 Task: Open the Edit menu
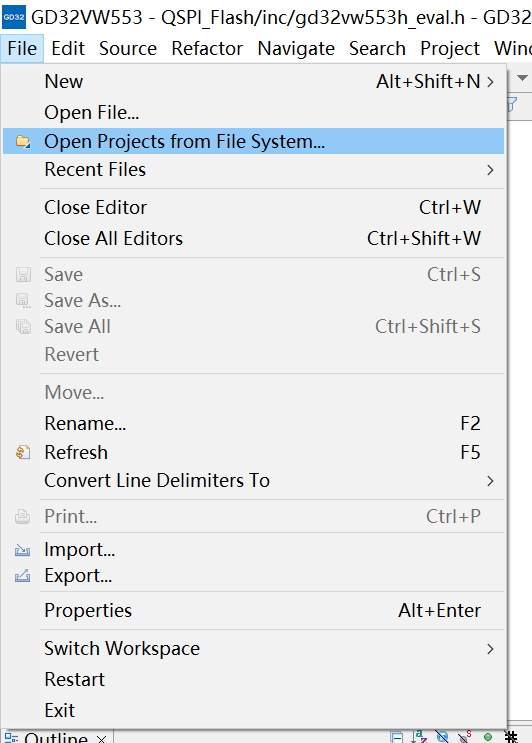click(x=68, y=48)
